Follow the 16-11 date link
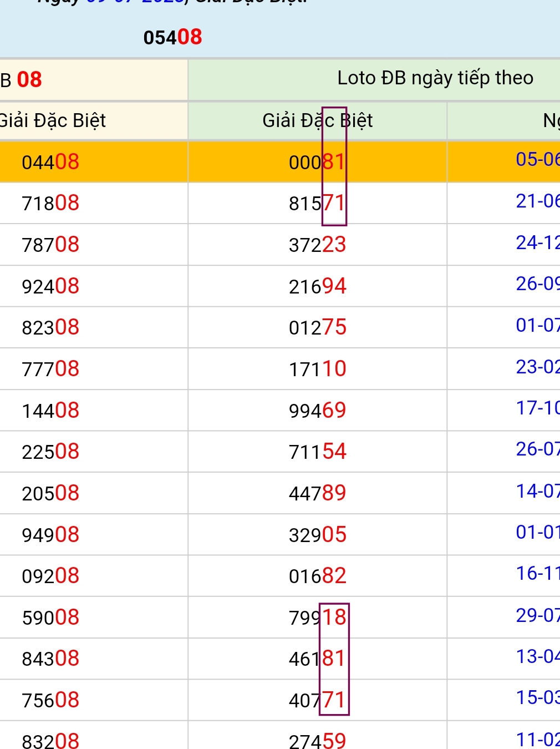The height and width of the screenshot is (749, 560). pos(537,574)
